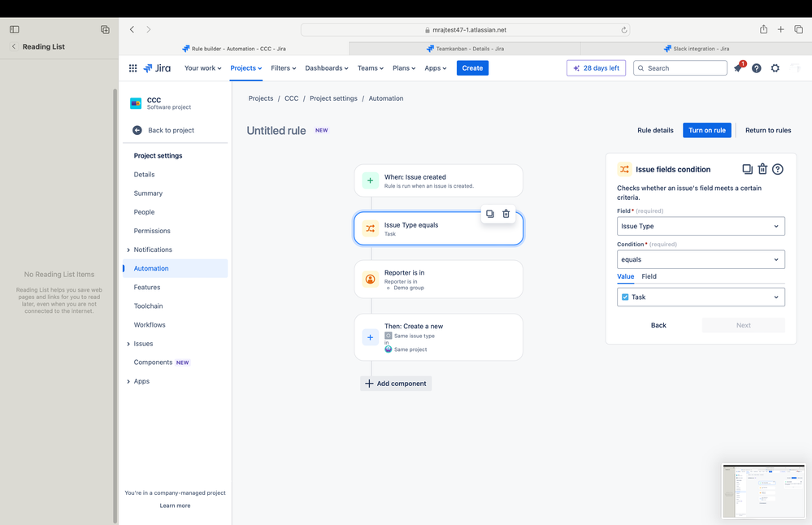Open the Apps dropdown in top navigation

pos(436,67)
